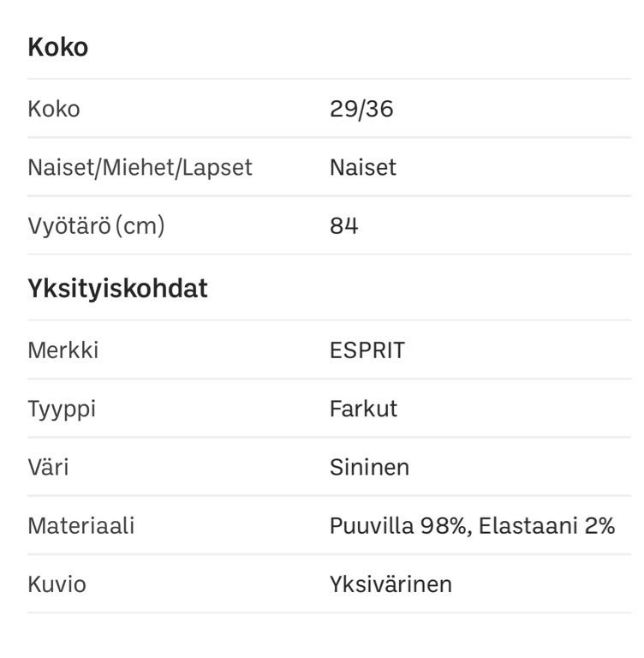Select the size value 29/36
This screenshot has height=658, width=644.
(x=361, y=109)
